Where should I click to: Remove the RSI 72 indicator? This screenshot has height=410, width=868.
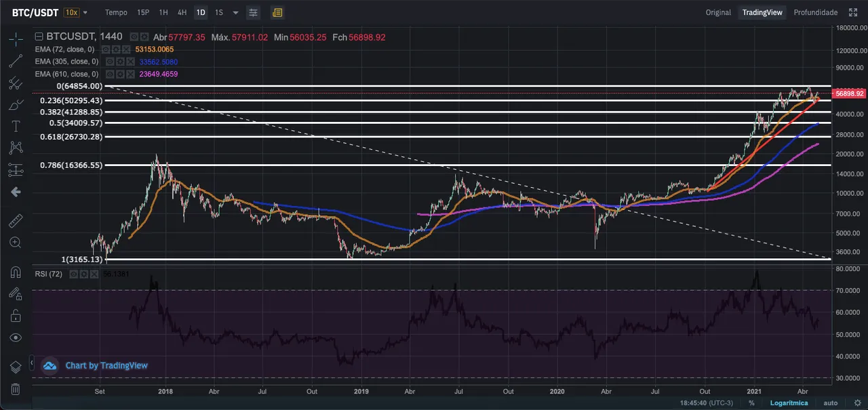94,274
